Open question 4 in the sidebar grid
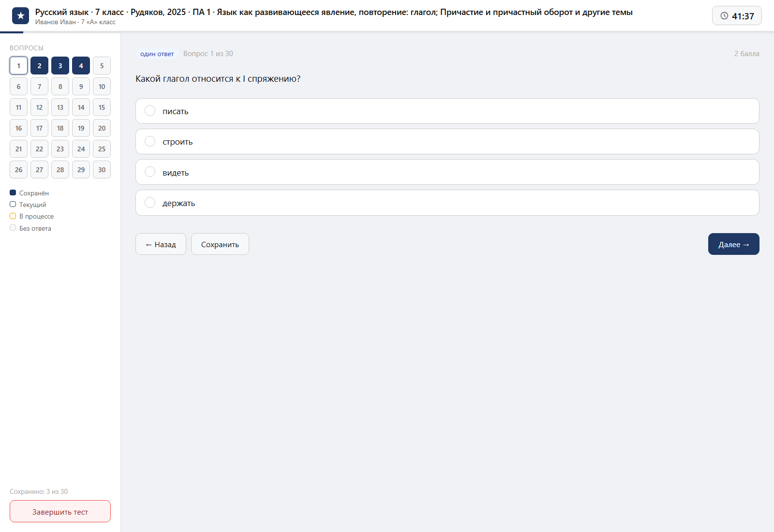The image size is (774, 532). pyautogui.click(x=81, y=66)
